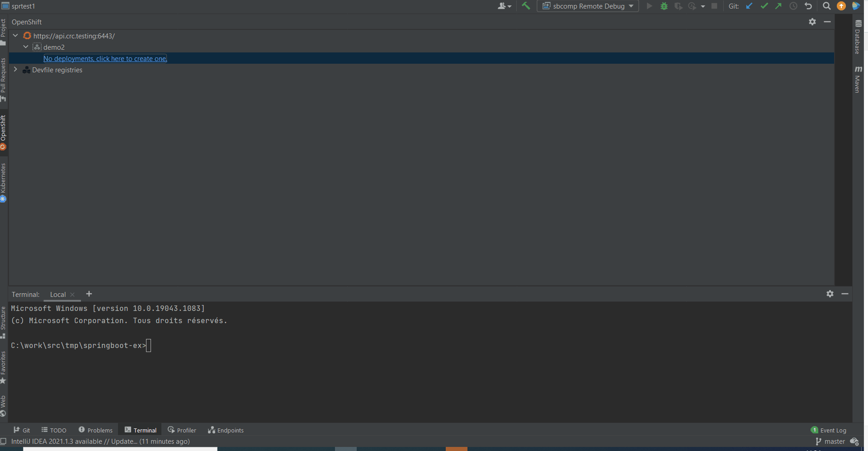Expand Devfile registries node

coord(15,69)
